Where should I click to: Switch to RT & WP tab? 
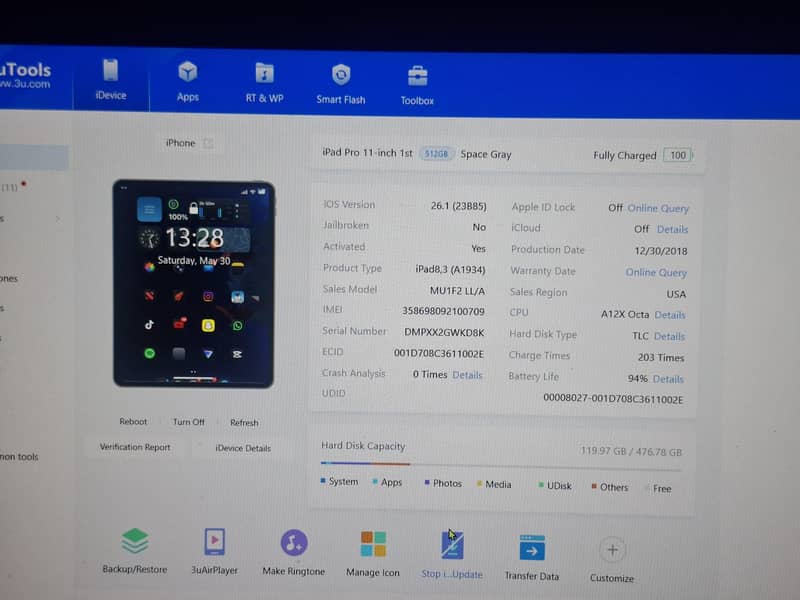(x=264, y=83)
